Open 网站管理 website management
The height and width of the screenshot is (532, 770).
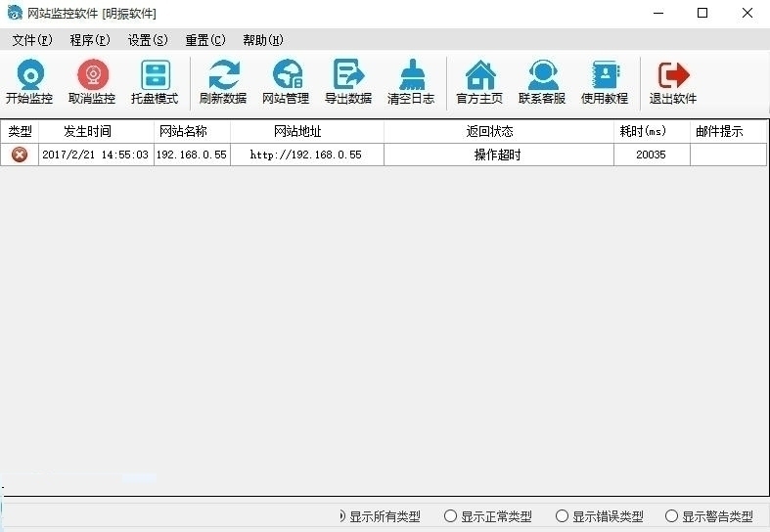click(x=287, y=82)
